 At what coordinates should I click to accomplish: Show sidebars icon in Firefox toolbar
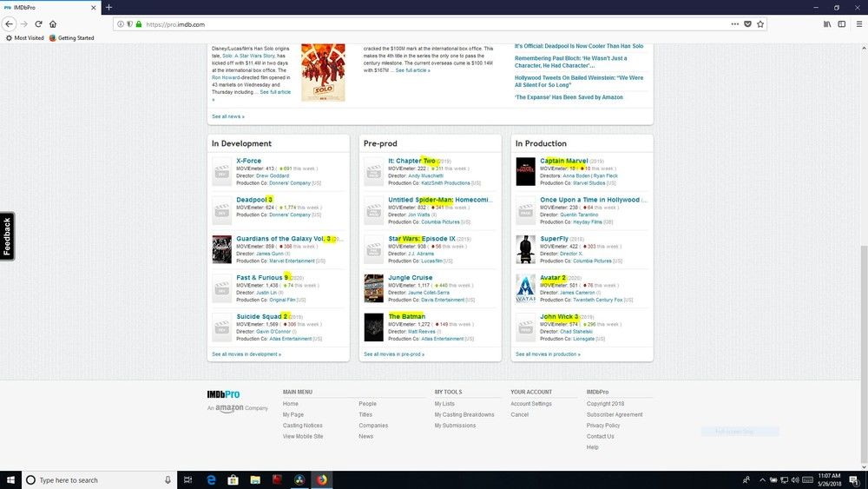click(x=841, y=23)
